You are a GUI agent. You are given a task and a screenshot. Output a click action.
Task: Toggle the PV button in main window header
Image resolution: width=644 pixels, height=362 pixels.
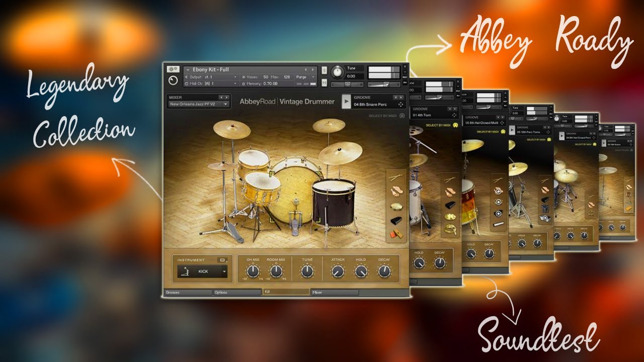[x=406, y=82]
